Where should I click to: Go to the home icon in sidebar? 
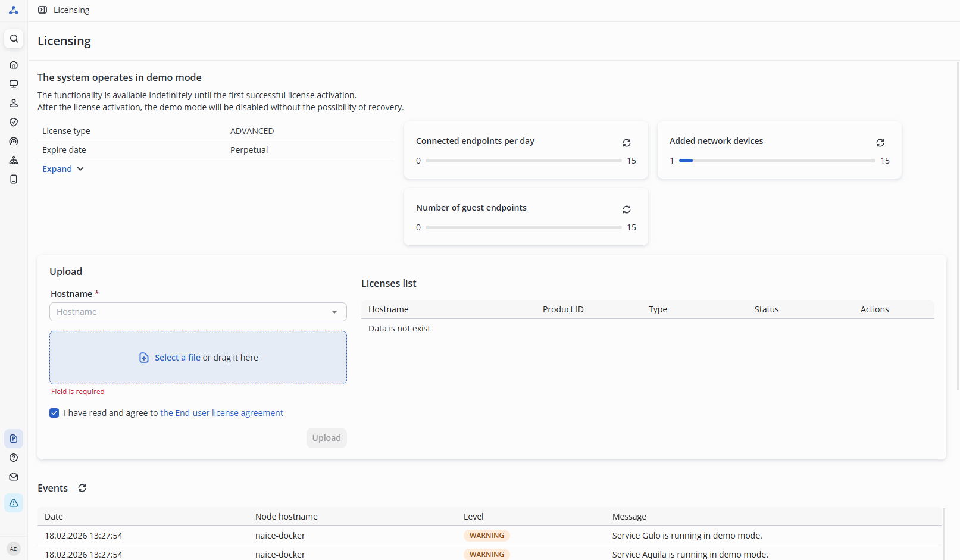[x=14, y=65]
